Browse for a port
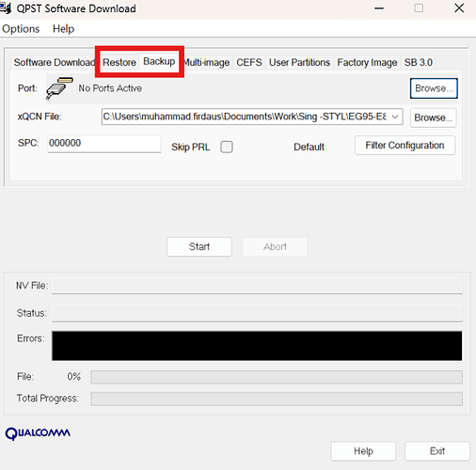The height and width of the screenshot is (470, 476). [x=434, y=88]
